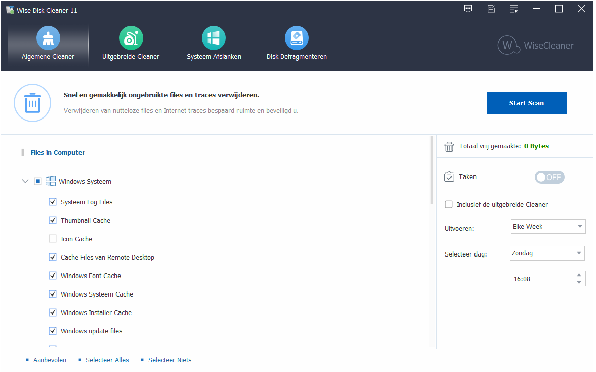The width and height of the screenshot is (596, 372).
Task: Click the Selecteer Niets link
Action: pos(170,359)
